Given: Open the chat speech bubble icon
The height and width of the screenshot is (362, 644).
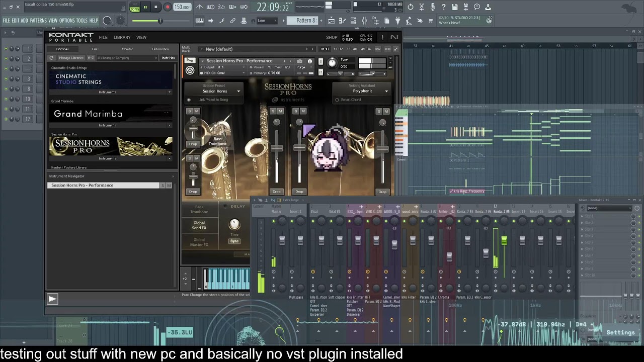Looking at the screenshot, I should coord(477,7).
